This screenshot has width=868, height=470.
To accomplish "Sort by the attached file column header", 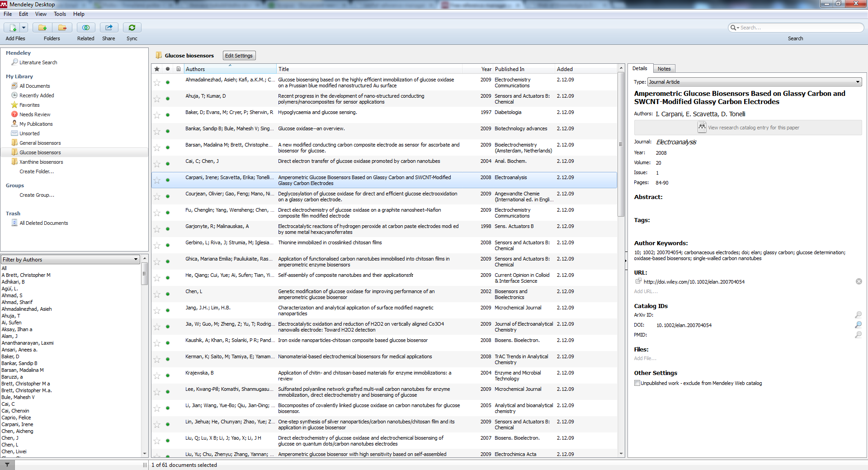I will pyautogui.click(x=179, y=69).
